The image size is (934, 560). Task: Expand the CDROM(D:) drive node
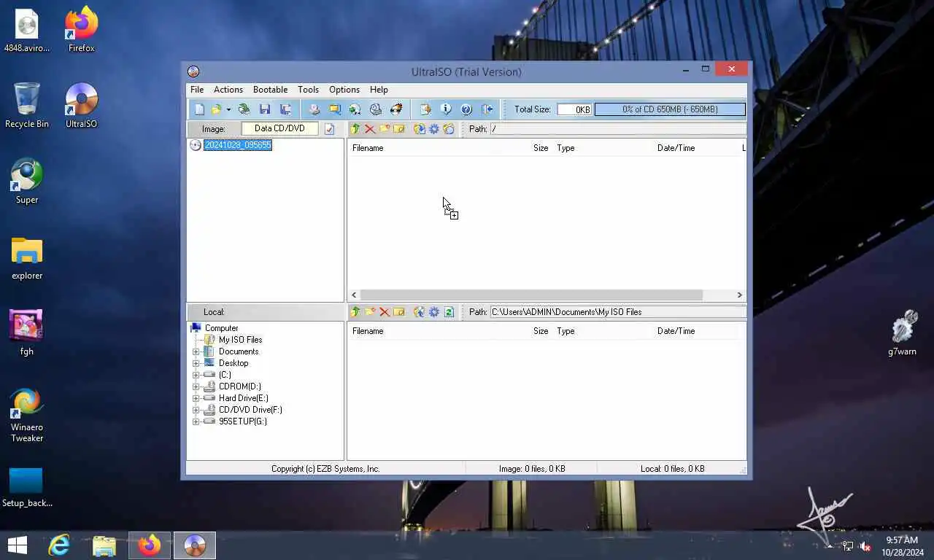pos(196,386)
